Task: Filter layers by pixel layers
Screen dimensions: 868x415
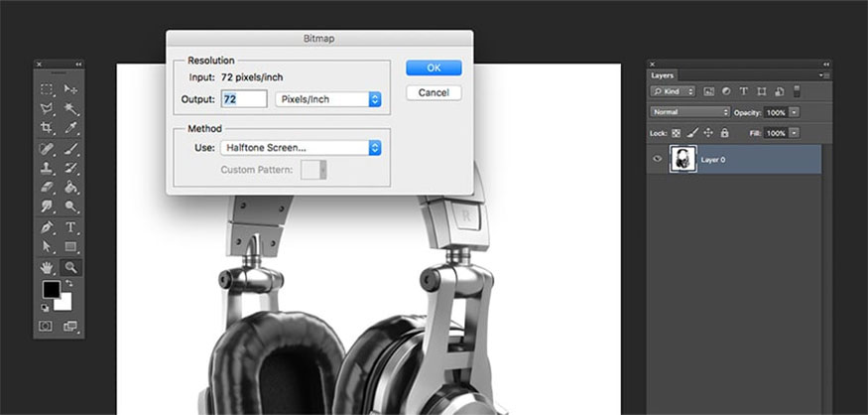Action: point(708,91)
